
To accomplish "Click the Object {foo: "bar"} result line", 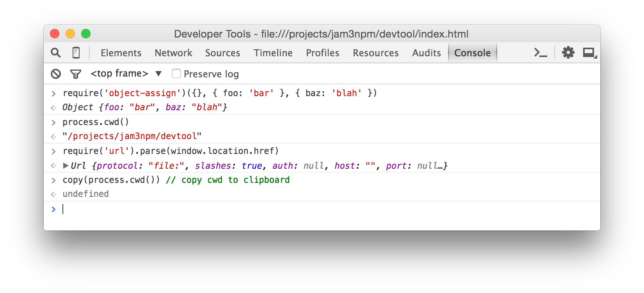I will tap(145, 107).
